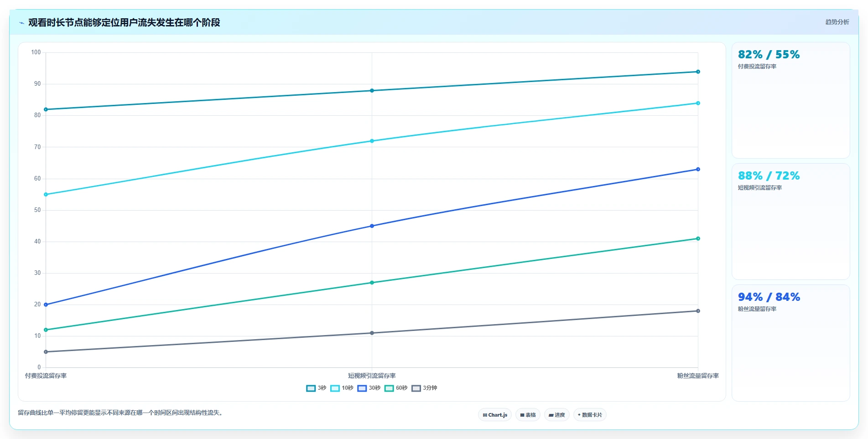Click the y-axis tick label 80
Image resolution: width=868 pixels, height=439 pixels.
click(x=37, y=115)
